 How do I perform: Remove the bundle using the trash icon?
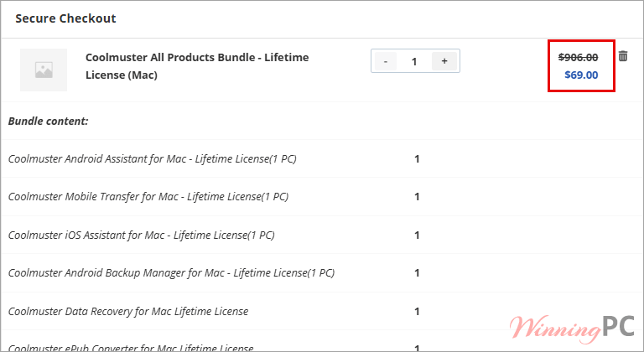pyautogui.click(x=623, y=56)
